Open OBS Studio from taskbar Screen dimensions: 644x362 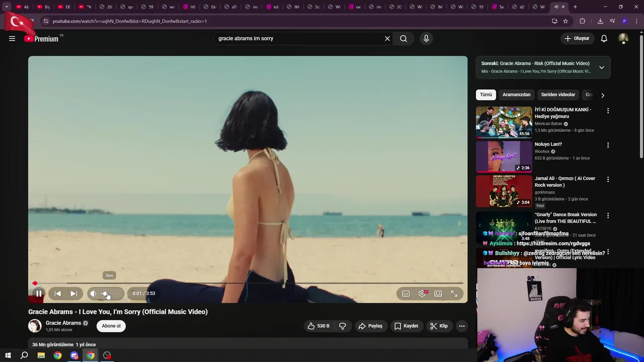107,355
